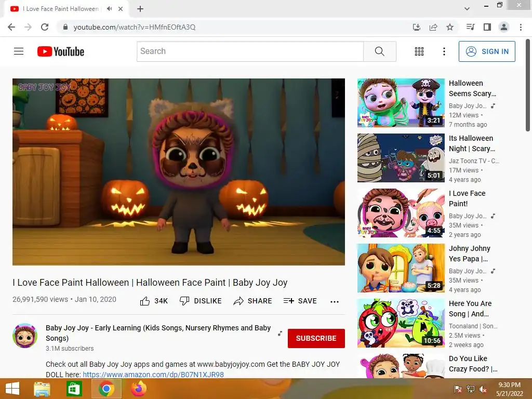Subscribe to Baby Joy Joy channel
The image size is (532, 399).
click(316, 338)
